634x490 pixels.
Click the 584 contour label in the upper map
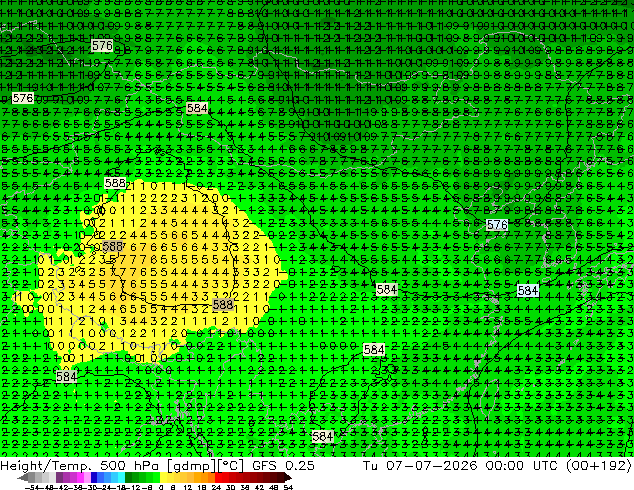(197, 108)
